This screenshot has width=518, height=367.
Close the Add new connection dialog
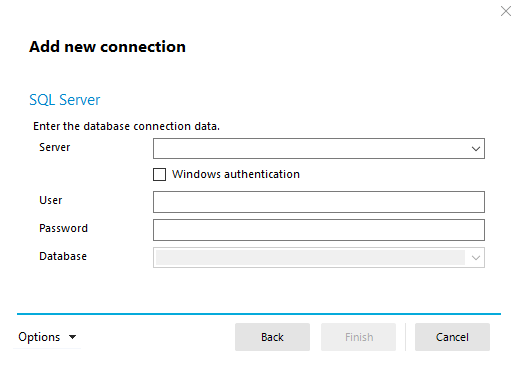pyautogui.click(x=506, y=11)
